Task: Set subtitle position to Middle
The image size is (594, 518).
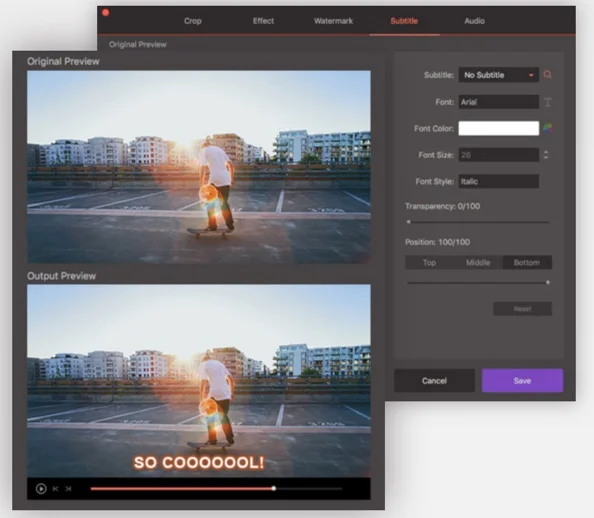Action: click(478, 263)
